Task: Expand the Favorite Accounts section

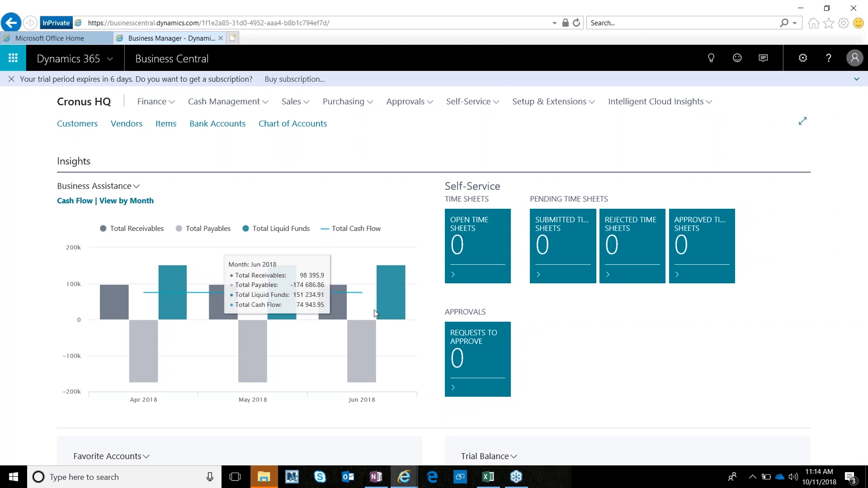Action: click(111, 456)
